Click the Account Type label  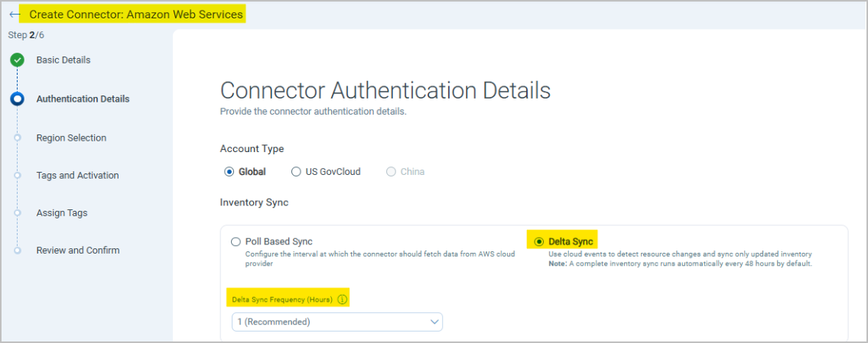coord(252,149)
